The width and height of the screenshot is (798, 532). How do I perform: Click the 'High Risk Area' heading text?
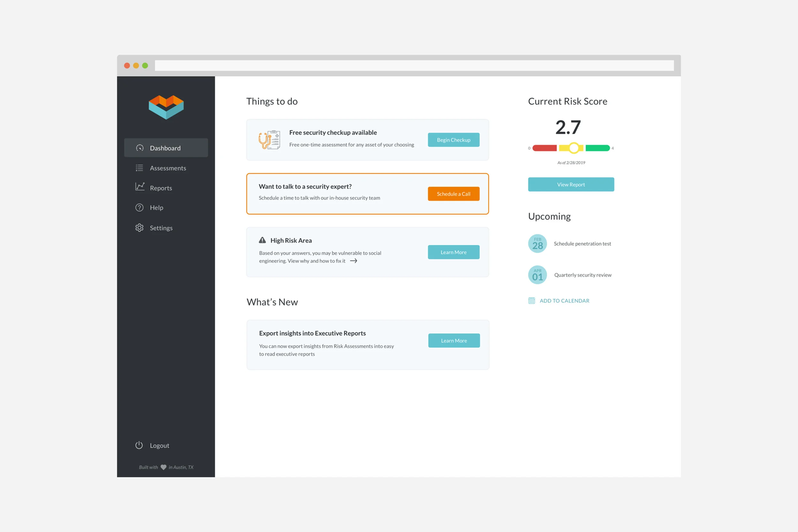coord(291,240)
